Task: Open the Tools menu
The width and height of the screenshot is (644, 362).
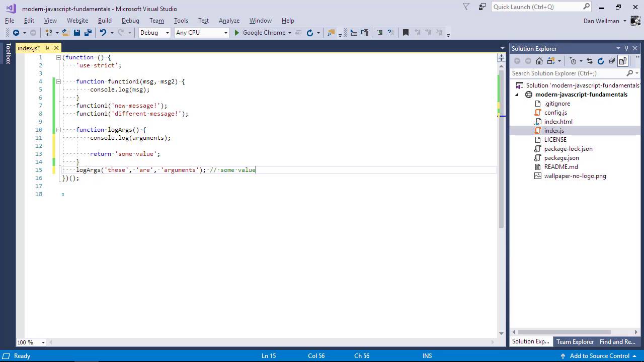Action: pos(181,21)
